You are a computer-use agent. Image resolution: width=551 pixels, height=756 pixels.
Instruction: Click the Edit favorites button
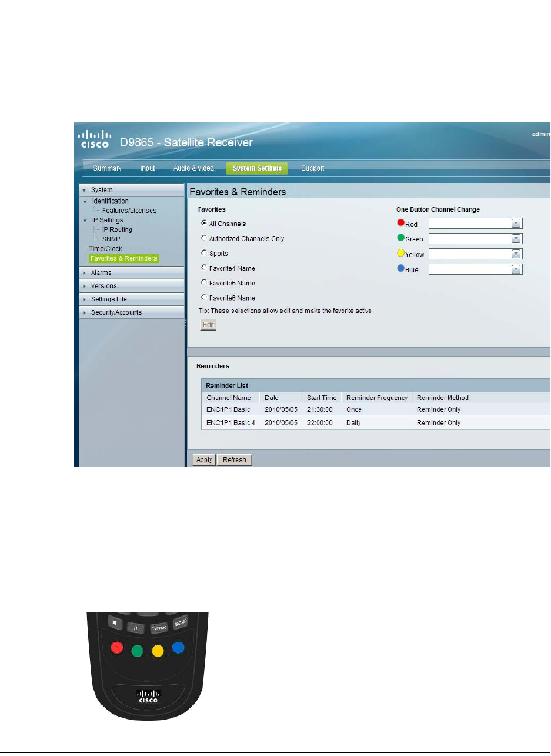[x=208, y=325]
